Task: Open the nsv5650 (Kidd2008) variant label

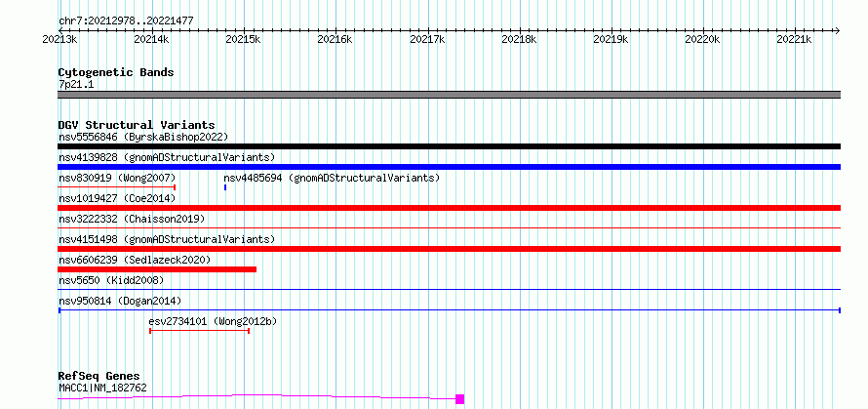Action: (x=111, y=280)
